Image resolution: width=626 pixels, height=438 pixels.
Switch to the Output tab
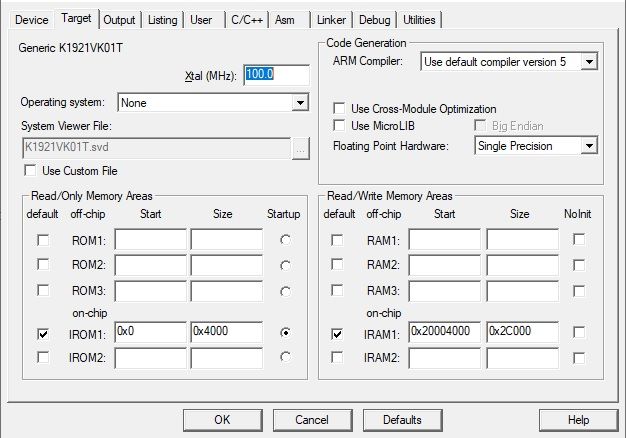click(119, 20)
